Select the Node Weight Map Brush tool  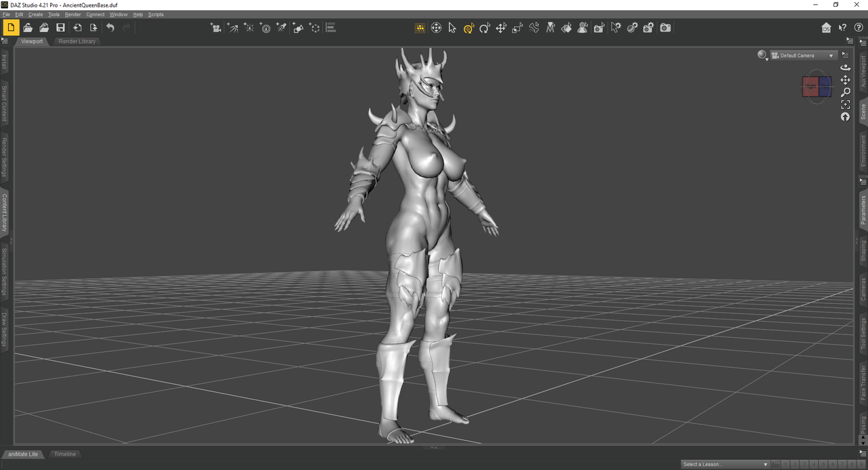click(x=551, y=28)
